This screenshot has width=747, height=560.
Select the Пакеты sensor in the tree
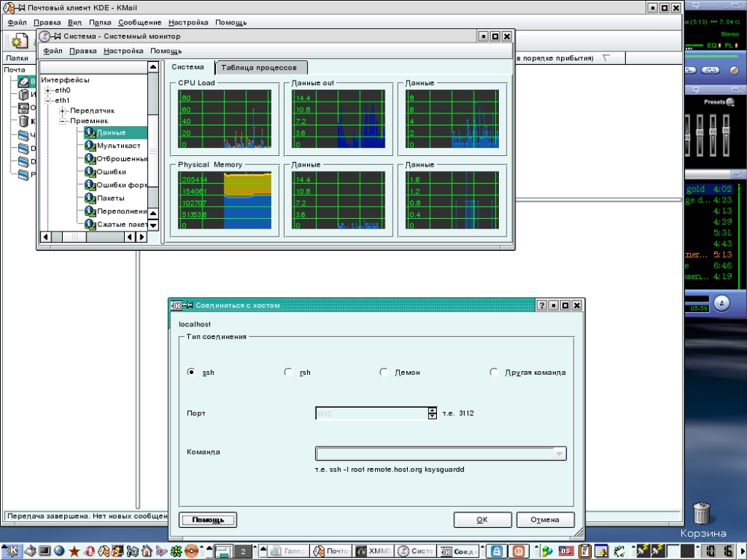111,198
